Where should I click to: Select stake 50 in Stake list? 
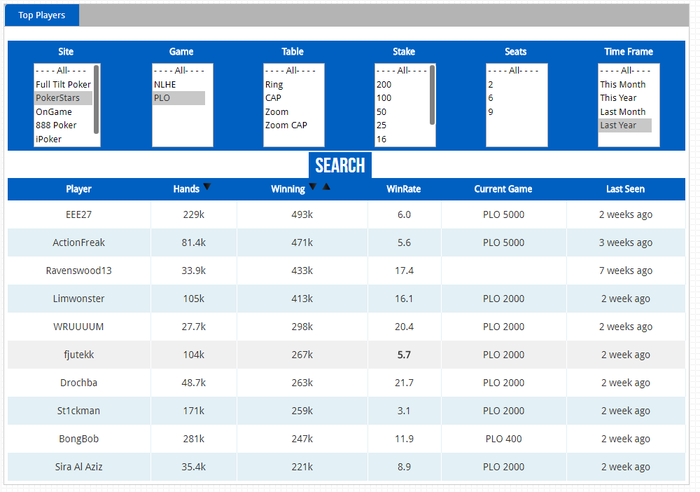point(402,112)
